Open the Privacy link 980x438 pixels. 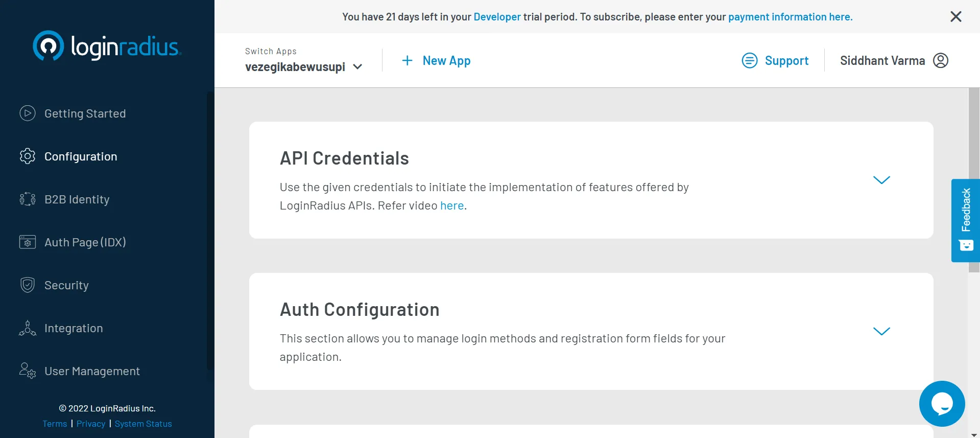(x=91, y=424)
